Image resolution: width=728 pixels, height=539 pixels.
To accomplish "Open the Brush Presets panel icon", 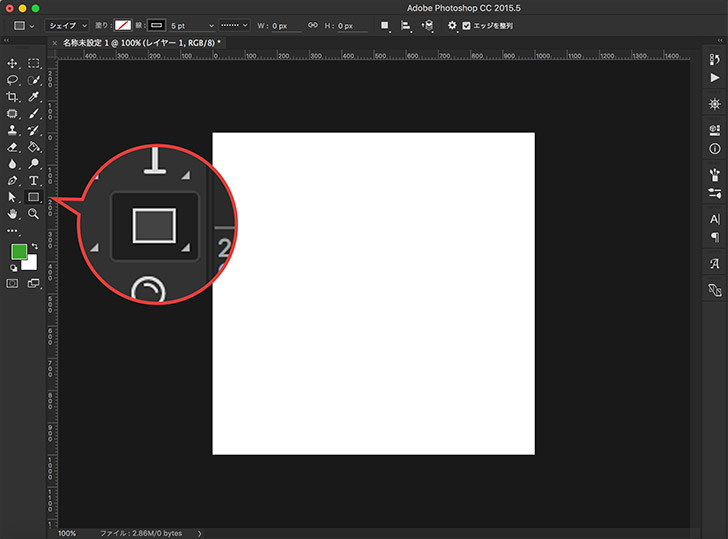I will click(715, 175).
